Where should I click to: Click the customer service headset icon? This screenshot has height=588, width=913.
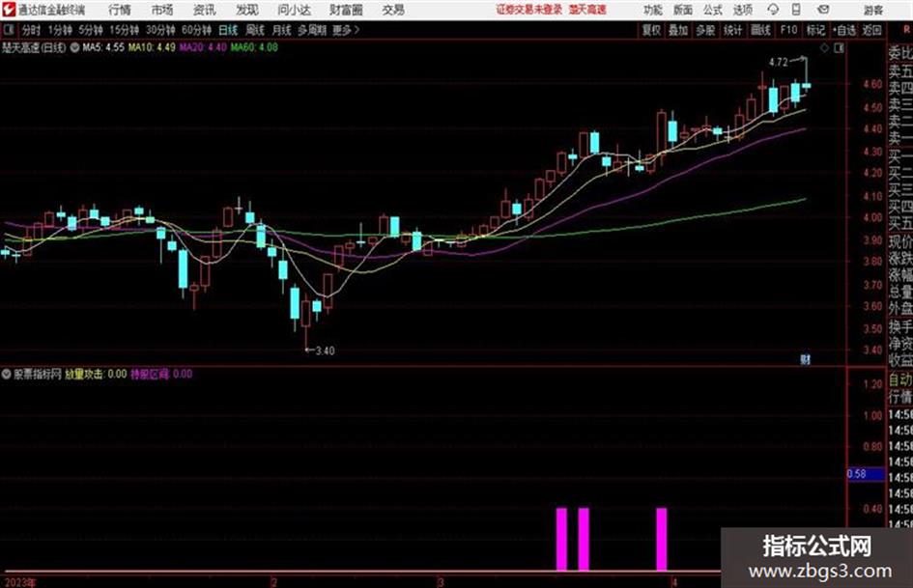(x=773, y=10)
